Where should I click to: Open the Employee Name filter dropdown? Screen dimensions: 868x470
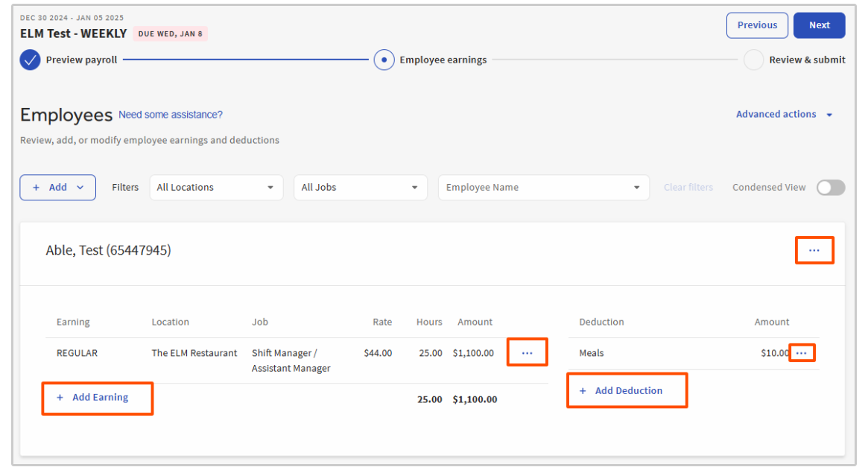543,188
